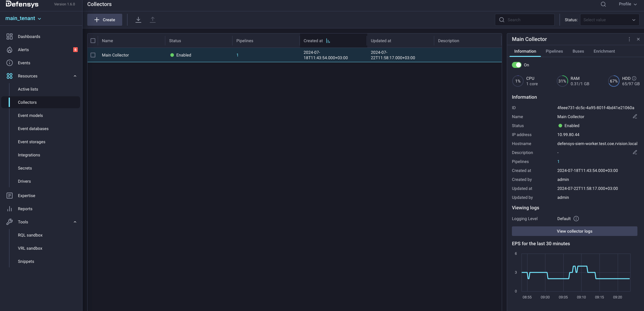Check the Main Collector row checkbox

click(93, 55)
